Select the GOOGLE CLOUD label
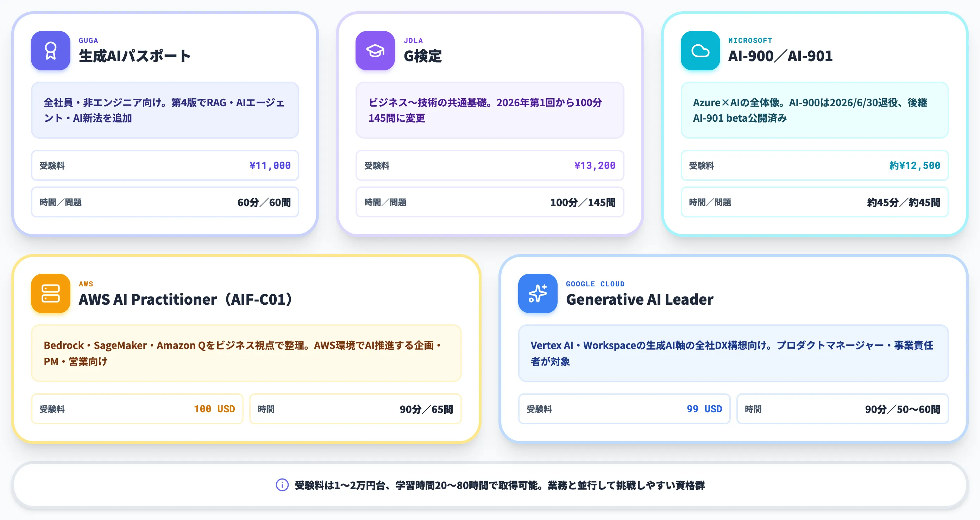This screenshot has width=980, height=520. point(595,284)
